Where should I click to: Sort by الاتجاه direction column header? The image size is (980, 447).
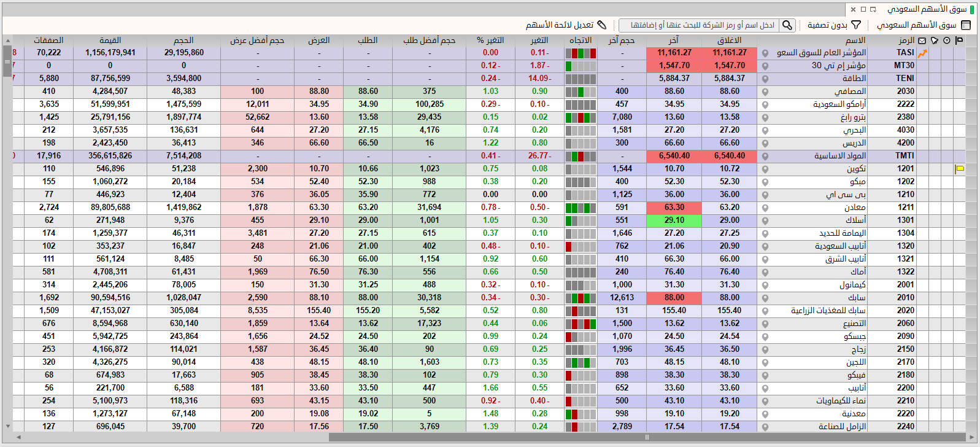tap(581, 41)
